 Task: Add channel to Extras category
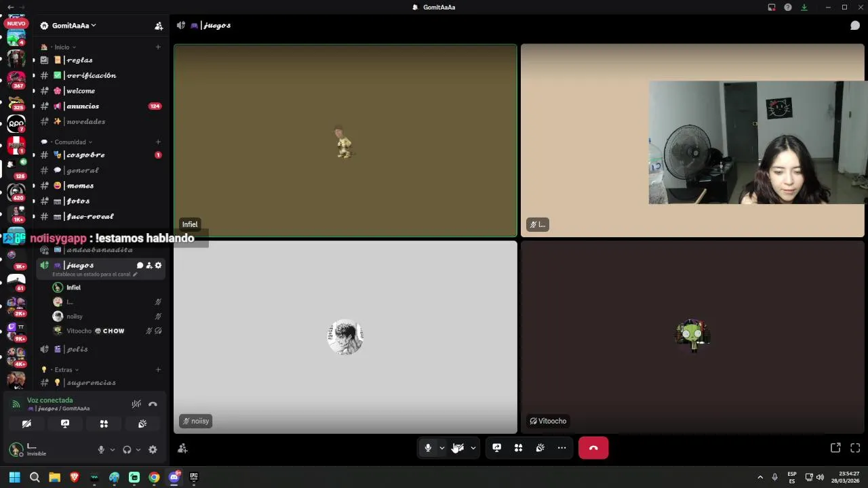click(x=158, y=370)
